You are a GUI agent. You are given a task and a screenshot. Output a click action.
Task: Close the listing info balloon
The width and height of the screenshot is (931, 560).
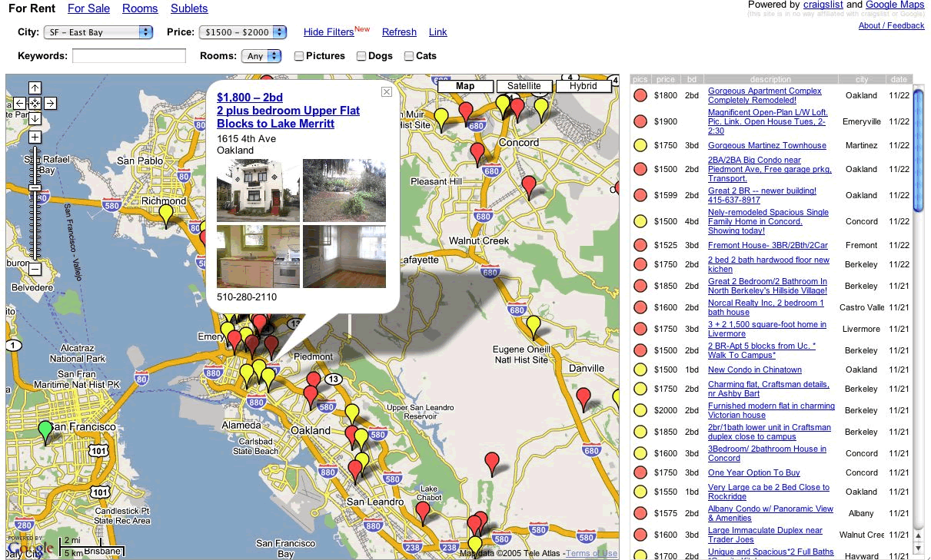click(387, 92)
